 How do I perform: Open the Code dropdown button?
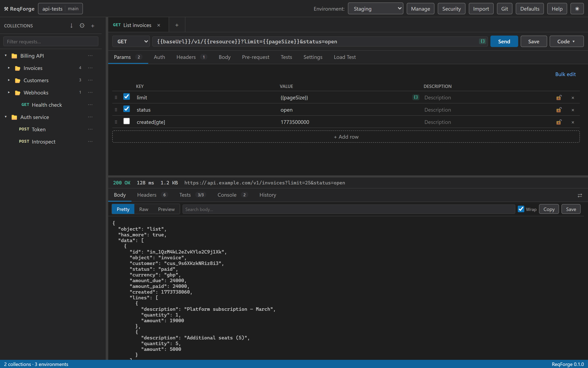click(566, 41)
